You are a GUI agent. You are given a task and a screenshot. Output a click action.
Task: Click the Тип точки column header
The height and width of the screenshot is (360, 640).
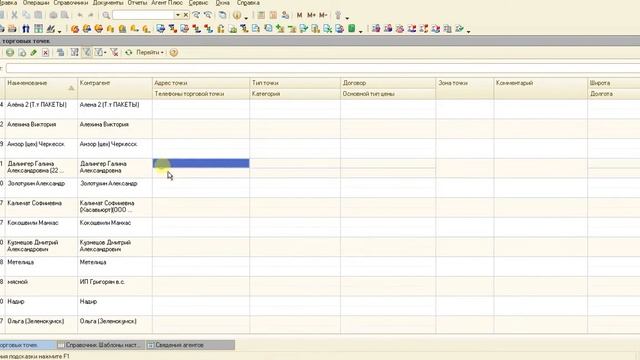tap(295, 83)
